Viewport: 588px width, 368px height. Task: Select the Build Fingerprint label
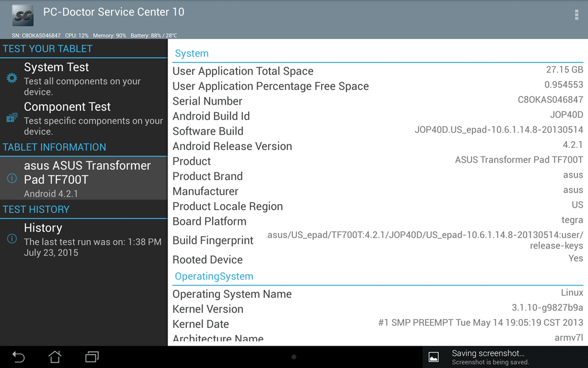pos(213,240)
